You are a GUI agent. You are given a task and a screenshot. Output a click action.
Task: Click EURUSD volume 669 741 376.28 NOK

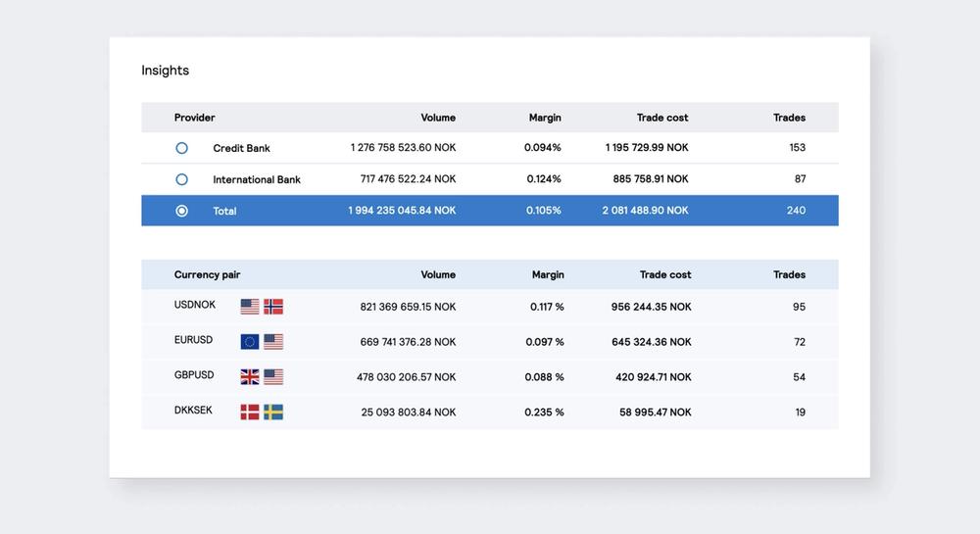pyautogui.click(x=408, y=342)
